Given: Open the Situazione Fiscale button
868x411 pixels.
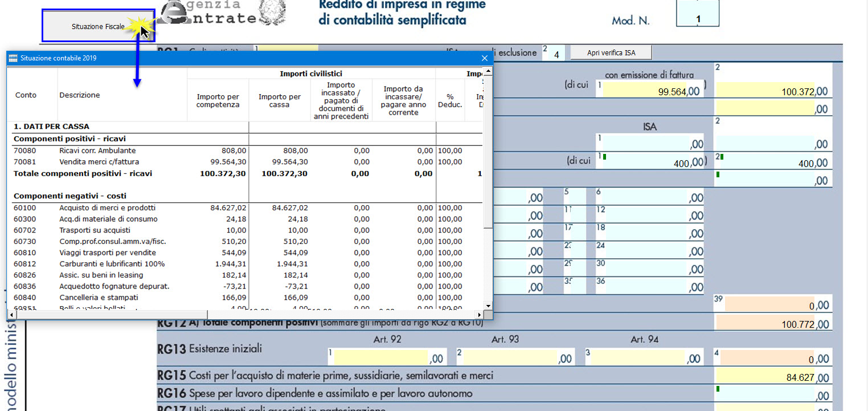Looking at the screenshot, I should (98, 26).
